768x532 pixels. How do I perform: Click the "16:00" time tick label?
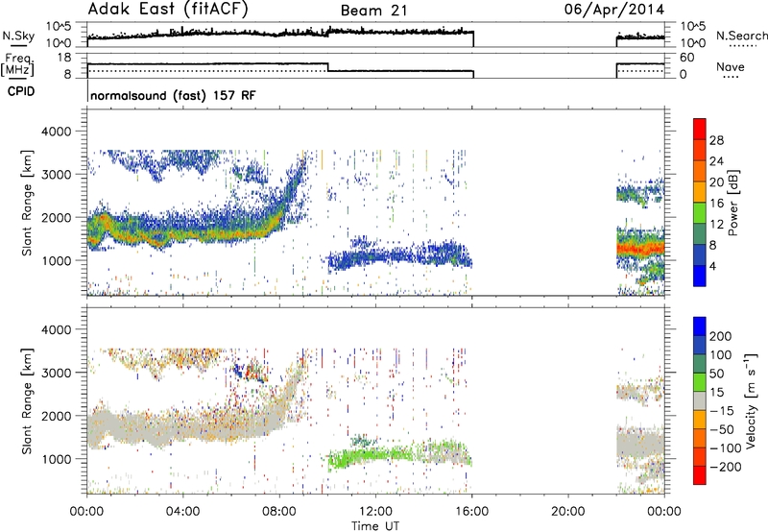pyautogui.click(x=471, y=512)
